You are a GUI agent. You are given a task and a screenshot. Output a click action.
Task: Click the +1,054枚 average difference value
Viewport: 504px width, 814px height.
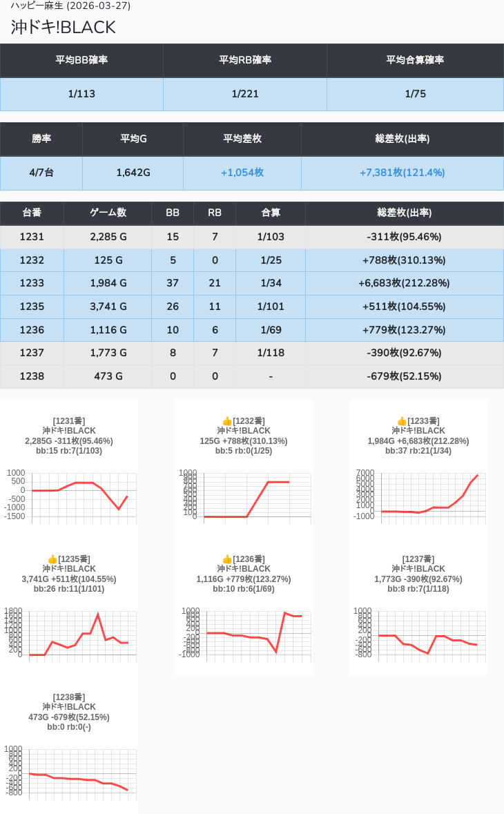[242, 173]
